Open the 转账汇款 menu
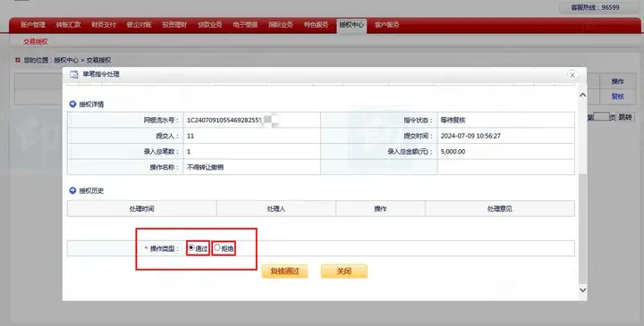This screenshot has width=644, height=326. coord(68,25)
